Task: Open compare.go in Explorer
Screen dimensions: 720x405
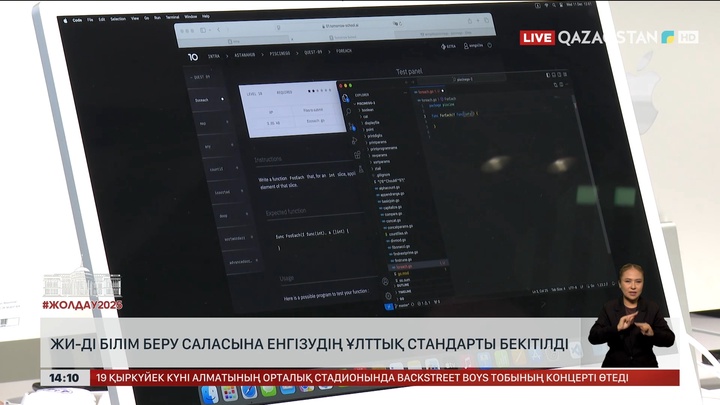Action: [392, 214]
